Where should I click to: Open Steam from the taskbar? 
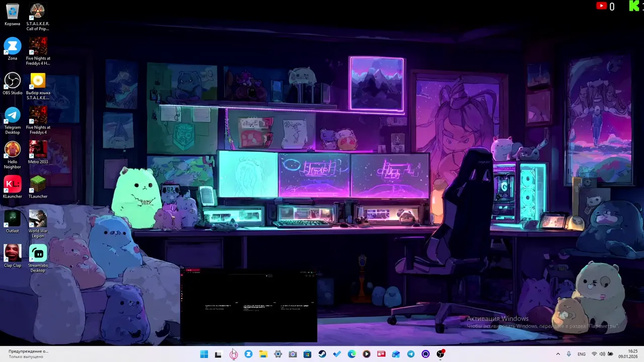click(322, 354)
